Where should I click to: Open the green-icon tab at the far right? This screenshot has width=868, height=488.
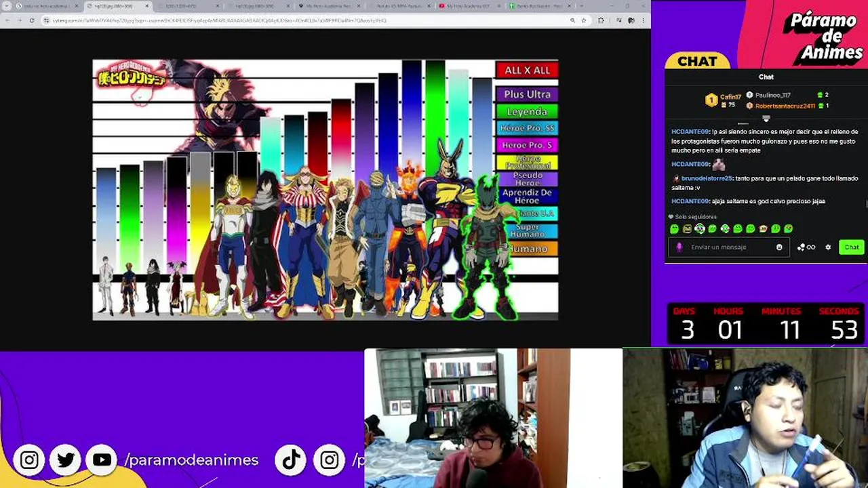coord(539,6)
